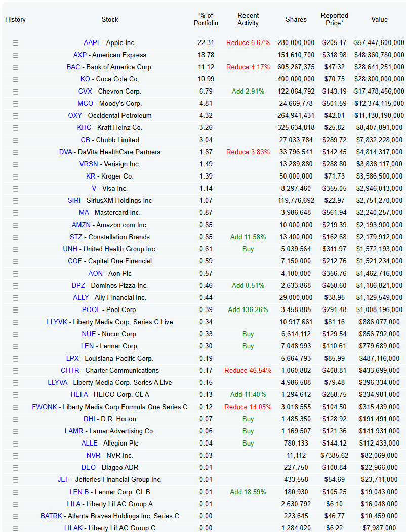Viewport: 406px width, 532px height.
Task: Open history icon for Pool Corp. row
Action: click(x=15, y=310)
